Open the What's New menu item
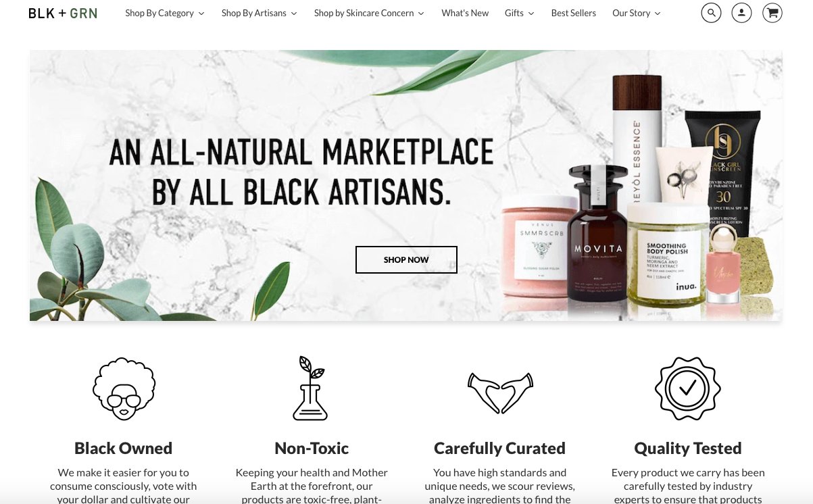Image resolution: width=813 pixels, height=504 pixels. tap(465, 13)
